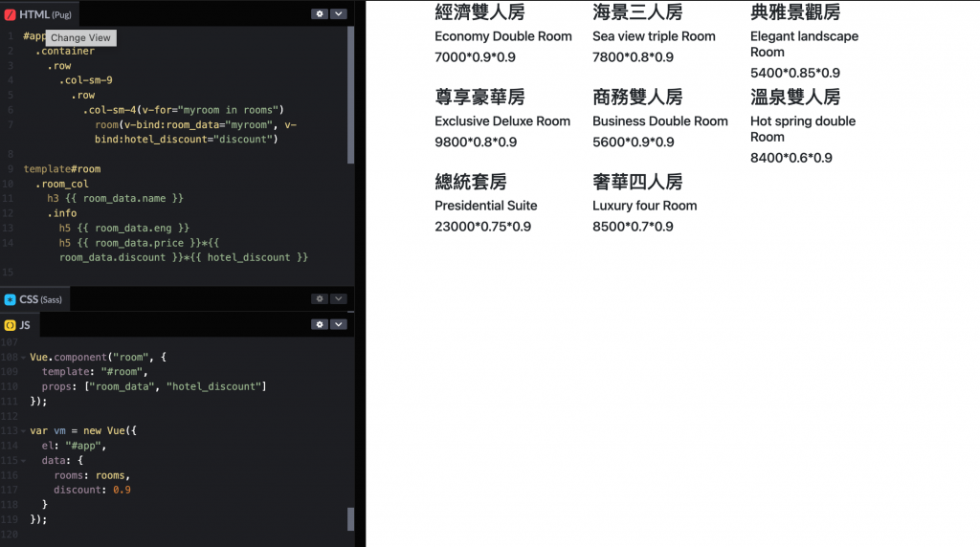Click 'Exclusive Deluxe Room' text

point(502,121)
